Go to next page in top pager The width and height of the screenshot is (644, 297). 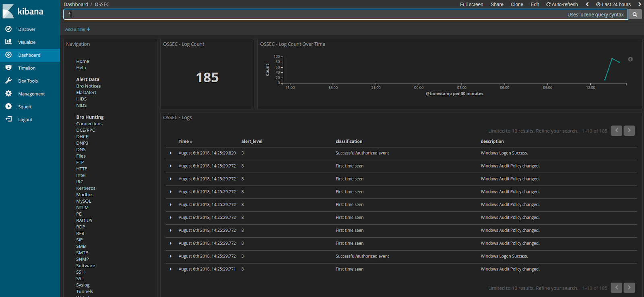629,131
